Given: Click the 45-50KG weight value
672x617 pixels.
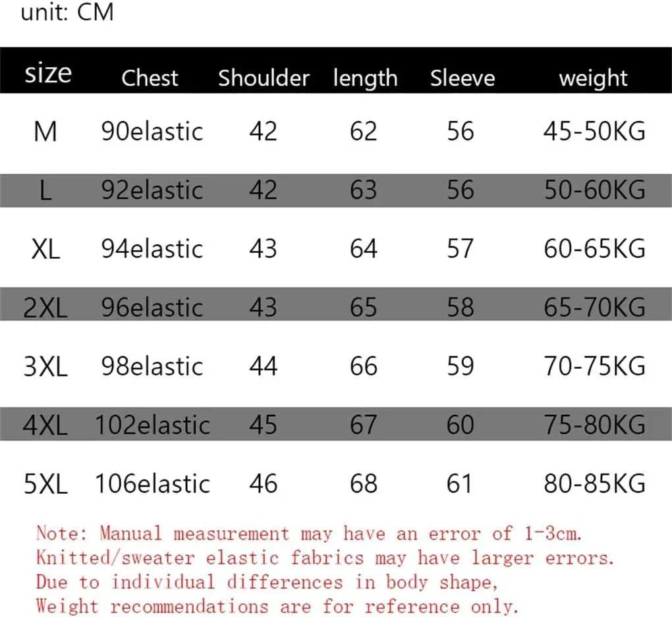Looking at the screenshot, I should [594, 131].
